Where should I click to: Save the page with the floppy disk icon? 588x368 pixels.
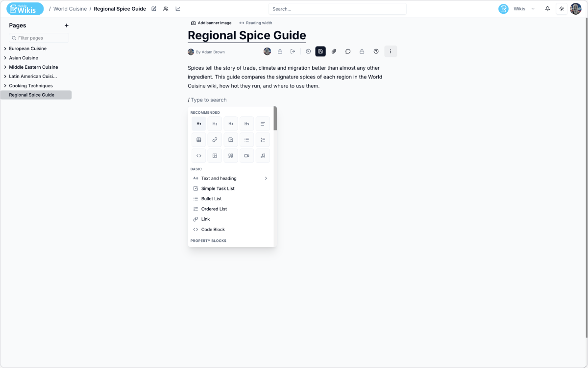pos(320,51)
